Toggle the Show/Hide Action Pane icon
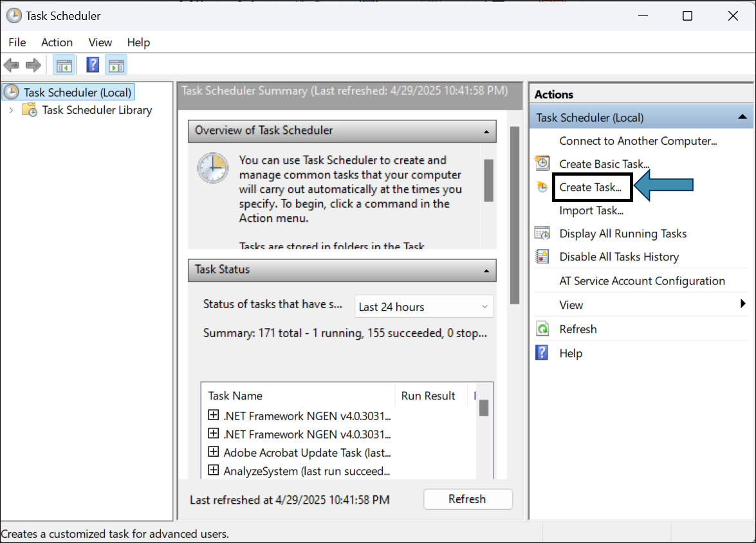756x543 pixels. point(116,65)
